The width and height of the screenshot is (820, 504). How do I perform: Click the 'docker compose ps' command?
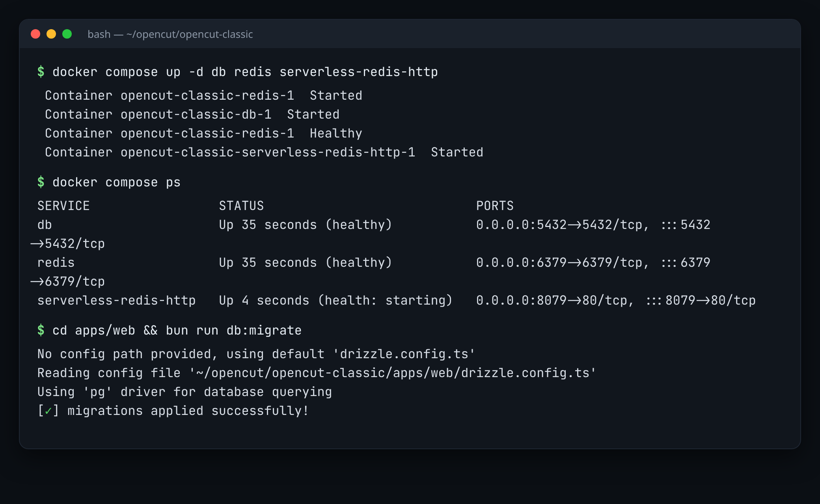point(116,182)
